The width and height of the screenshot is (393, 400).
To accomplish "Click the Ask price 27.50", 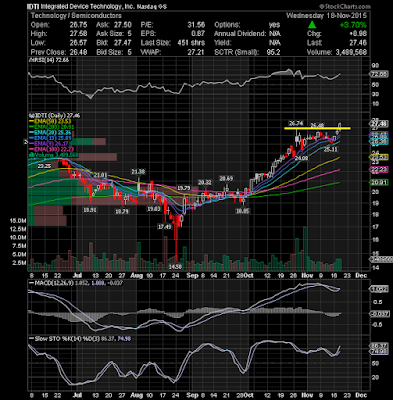I will coord(123,25).
